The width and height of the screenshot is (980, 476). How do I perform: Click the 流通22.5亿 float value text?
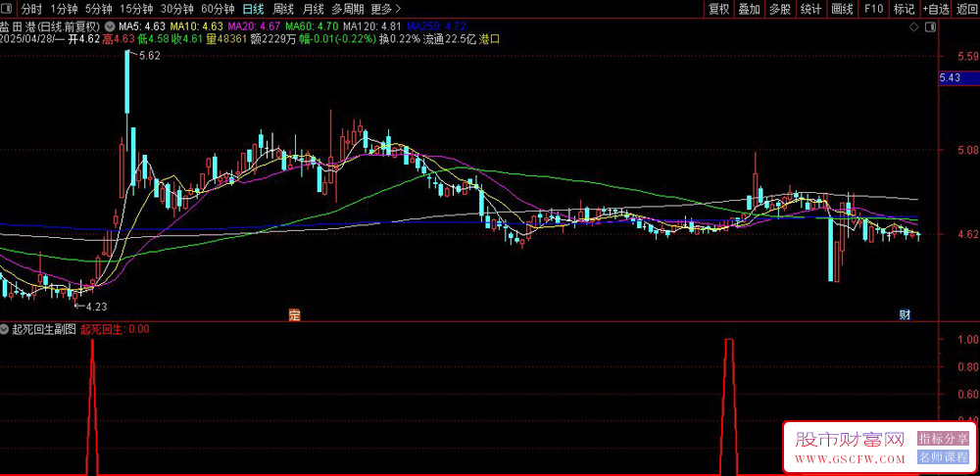click(450, 39)
